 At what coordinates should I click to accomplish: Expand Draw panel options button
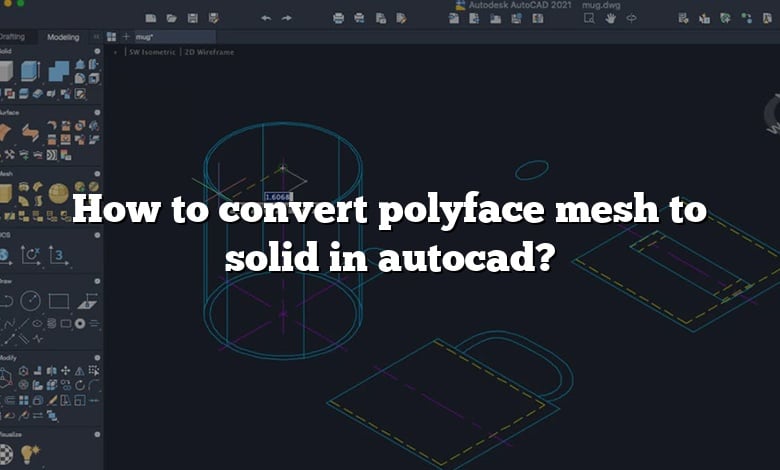pyautogui.click(x=97, y=281)
